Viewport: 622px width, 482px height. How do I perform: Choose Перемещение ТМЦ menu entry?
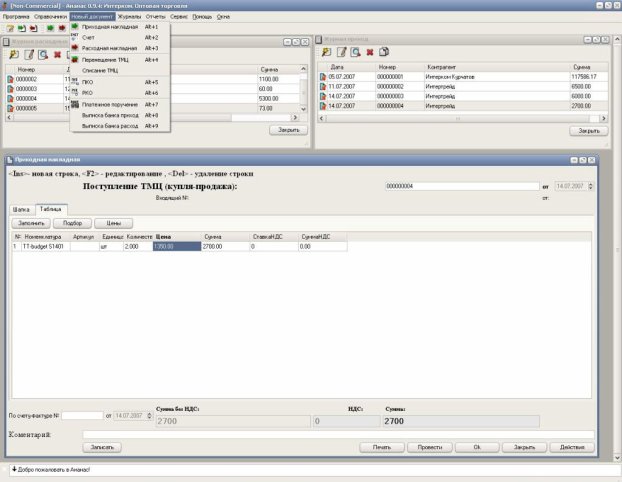pos(120,60)
